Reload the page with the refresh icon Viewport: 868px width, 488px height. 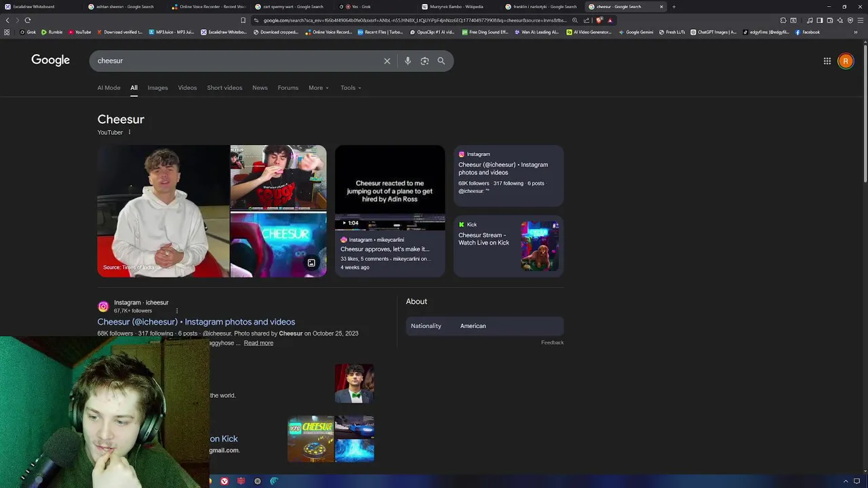(28, 20)
